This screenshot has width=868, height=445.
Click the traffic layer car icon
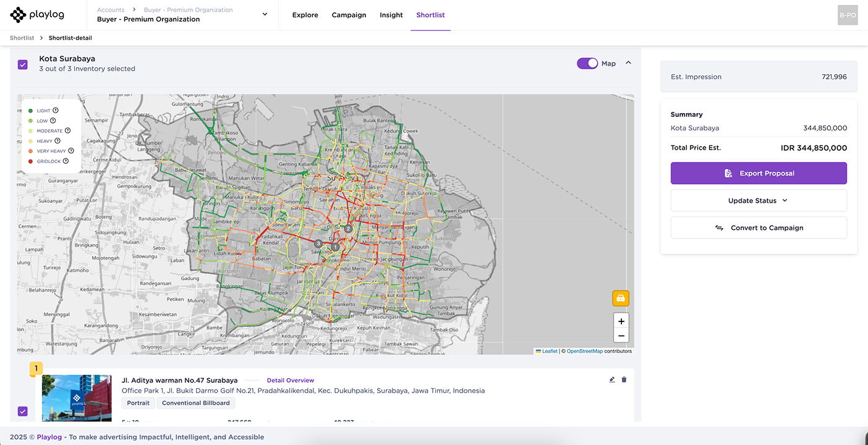pos(621,299)
